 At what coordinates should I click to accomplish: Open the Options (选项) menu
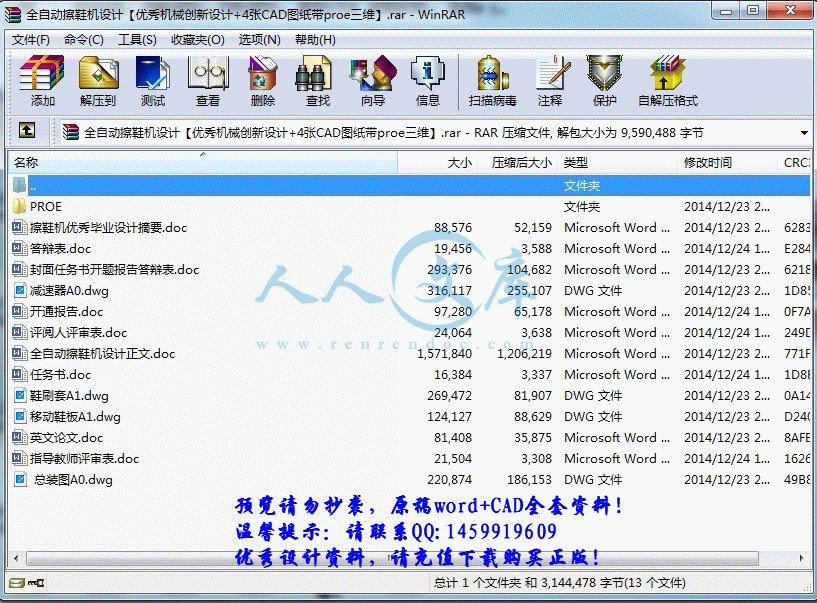coord(259,40)
